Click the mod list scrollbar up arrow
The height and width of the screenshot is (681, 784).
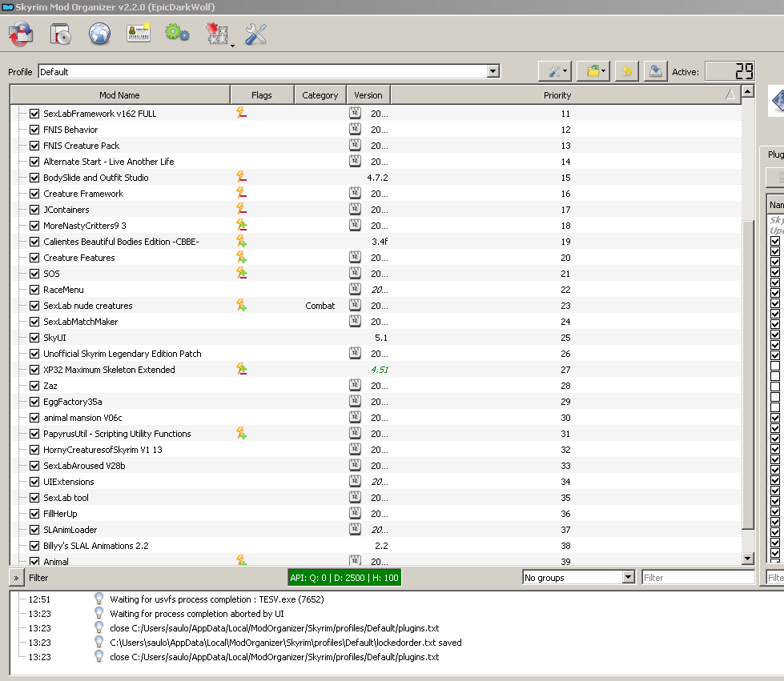(748, 91)
